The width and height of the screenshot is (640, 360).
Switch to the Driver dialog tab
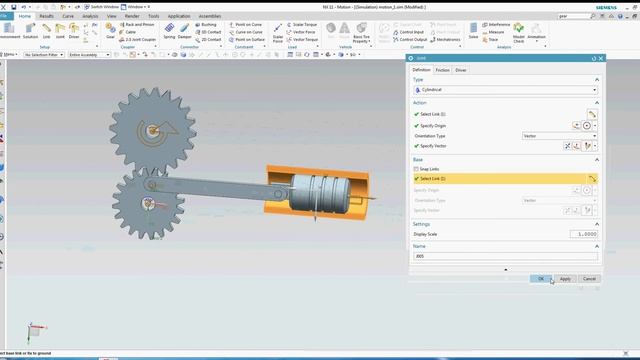[461, 70]
